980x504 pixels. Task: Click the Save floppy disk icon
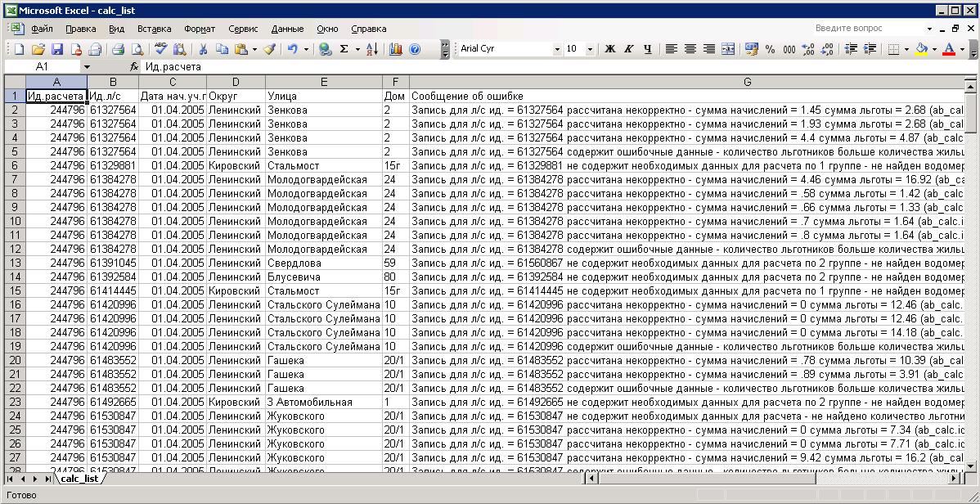(57, 49)
